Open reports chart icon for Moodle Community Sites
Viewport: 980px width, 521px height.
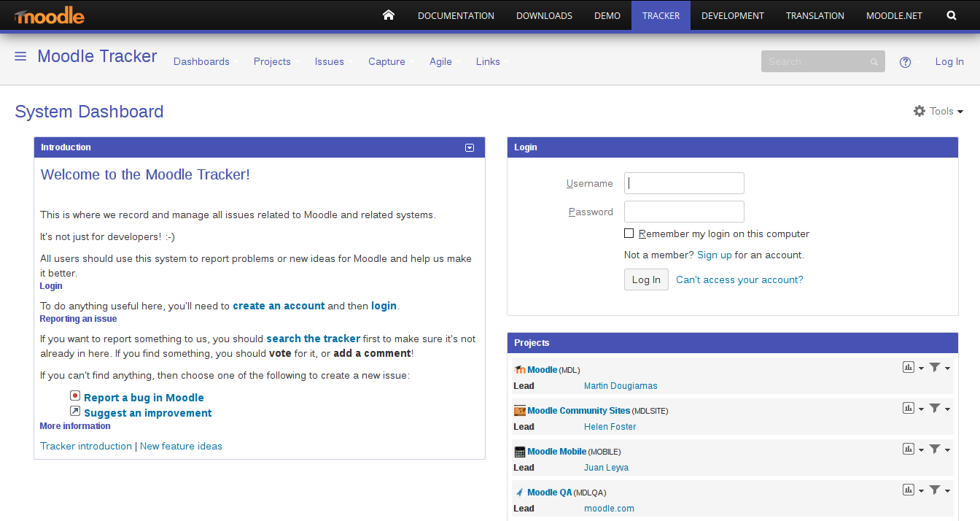[909, 409]
